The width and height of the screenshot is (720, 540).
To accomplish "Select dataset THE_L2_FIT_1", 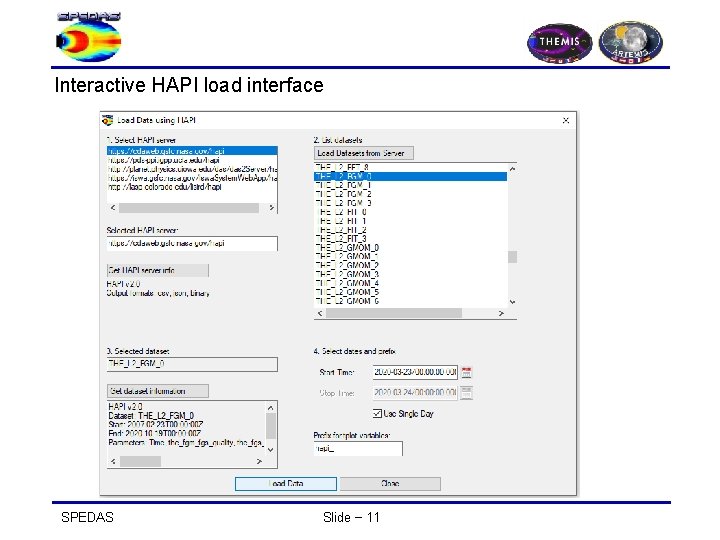I will 411,221.
